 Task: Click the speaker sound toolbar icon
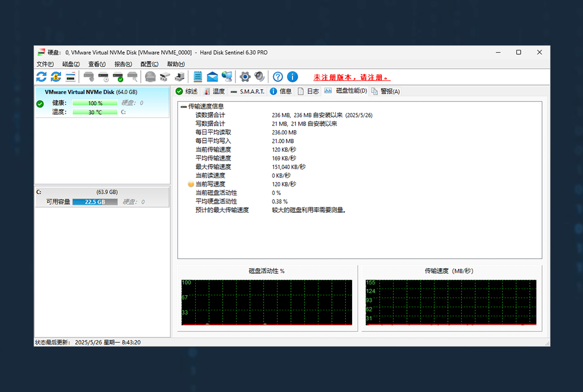260,77
